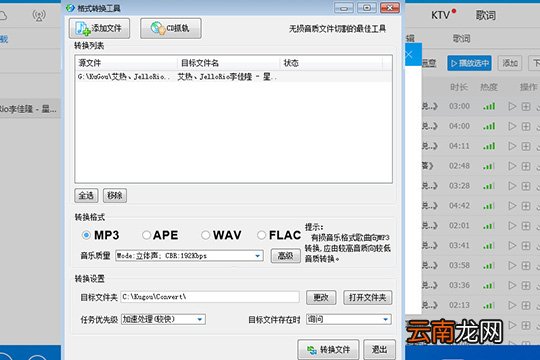Click the 状态 column header
This screenshot has width=540, height=360.
pos(331,63)
